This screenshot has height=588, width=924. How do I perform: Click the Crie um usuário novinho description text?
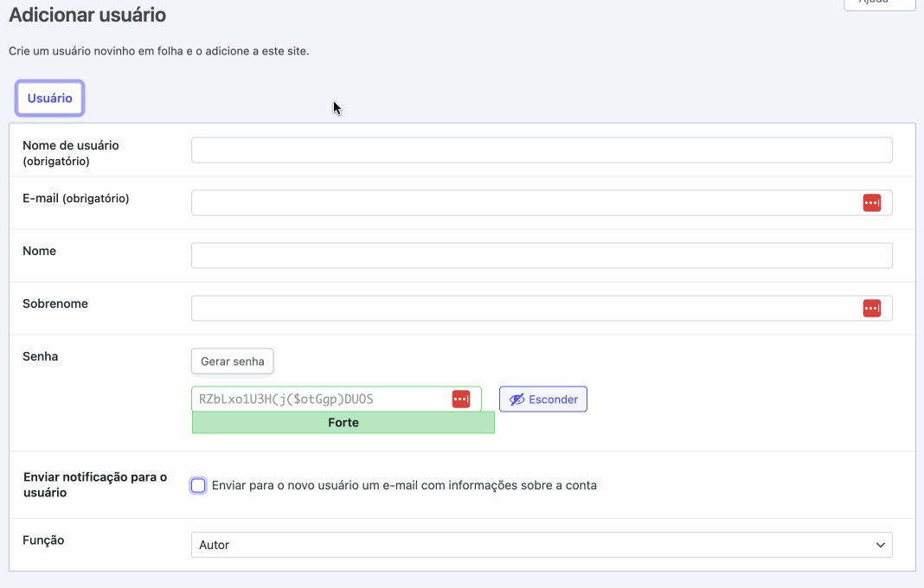click(159, 51)
